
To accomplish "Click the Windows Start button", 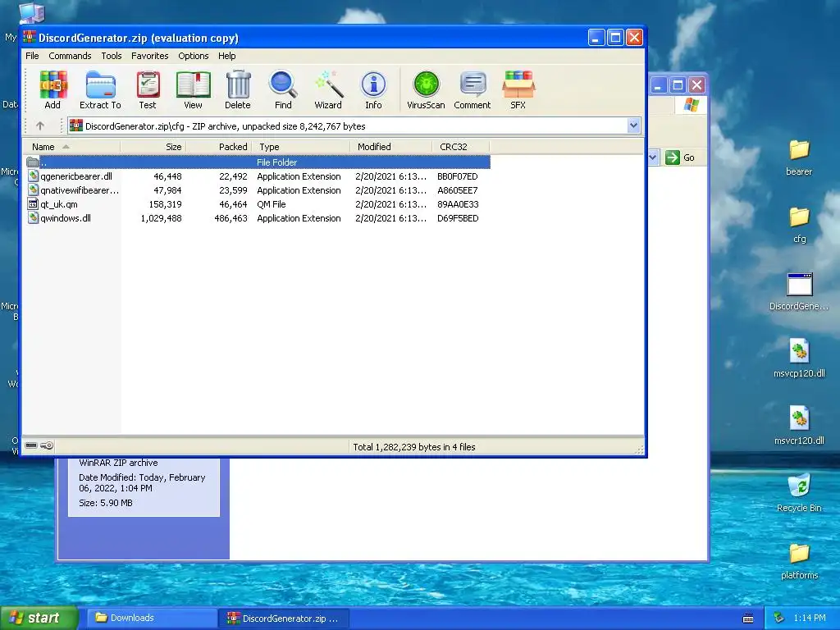I will click(x=39, y=618).
